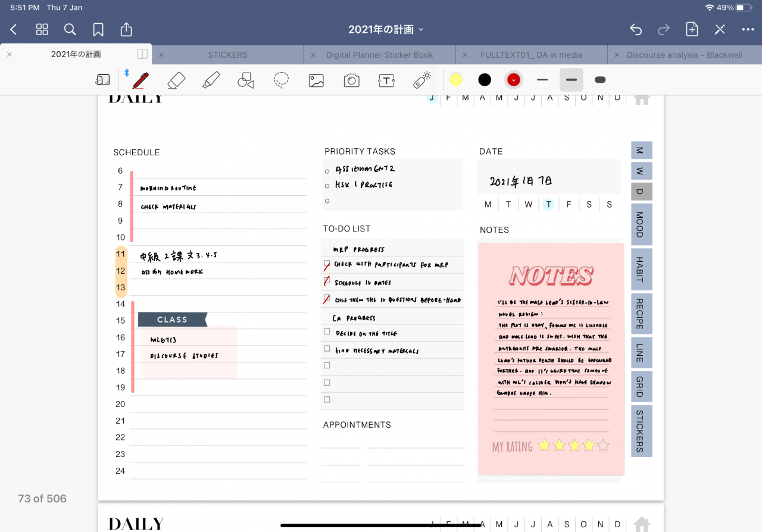Open the MOOD planner side tab
Image resolution: width=762 pixels, height=532 pixels.
(641, 224)
